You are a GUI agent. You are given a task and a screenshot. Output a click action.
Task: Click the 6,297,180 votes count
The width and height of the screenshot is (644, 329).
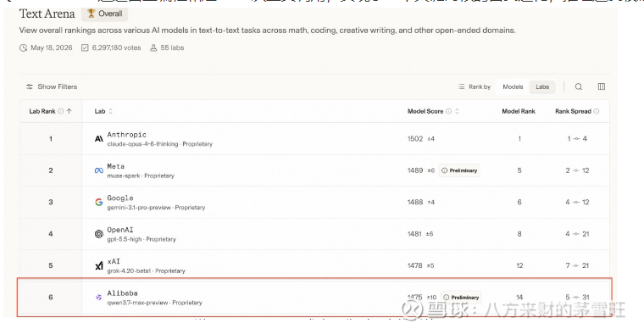[x=116, y=47]
